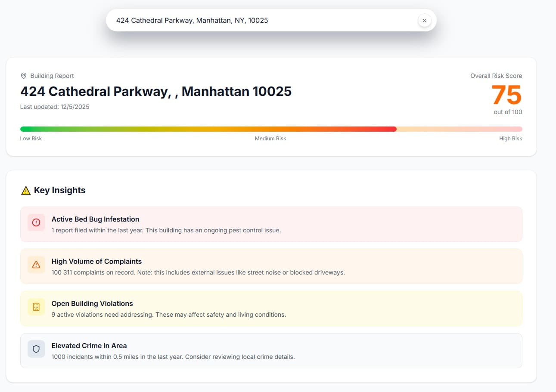
Task: Click the risk gradient bar near the Medium Risk mark
Action: [x=270, y=128]
